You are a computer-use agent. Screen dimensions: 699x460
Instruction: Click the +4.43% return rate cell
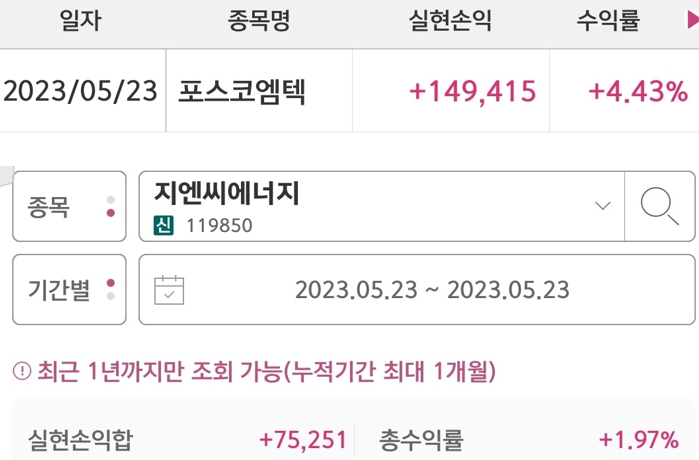(x=638, y=91)
